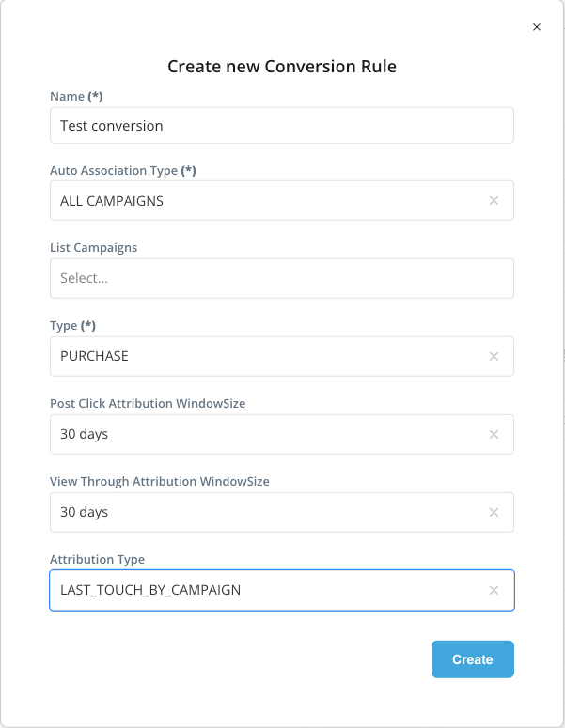Click the 'Name (*)' field label
565x728 pixels.
[75, 96]
